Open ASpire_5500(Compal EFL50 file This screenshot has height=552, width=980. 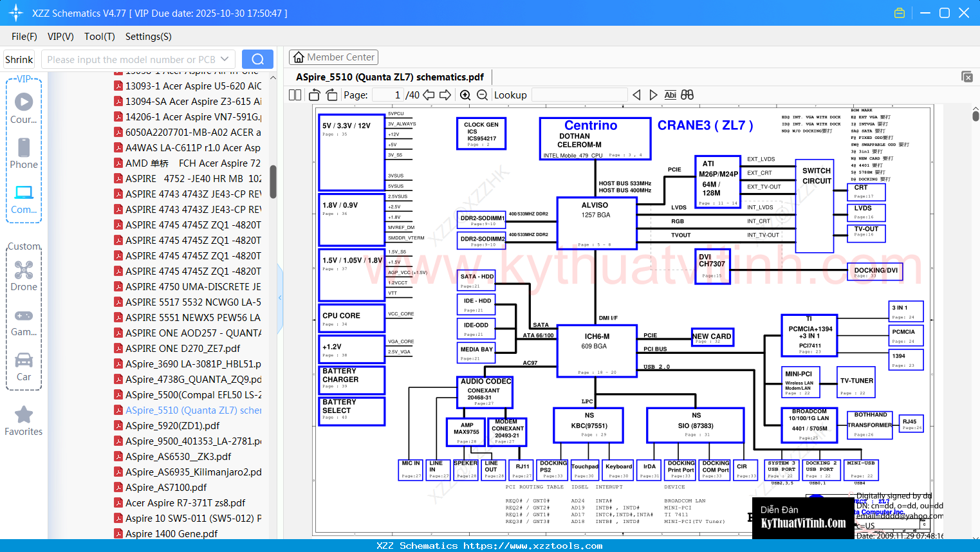pyautogui.click(x=188, y=394)
